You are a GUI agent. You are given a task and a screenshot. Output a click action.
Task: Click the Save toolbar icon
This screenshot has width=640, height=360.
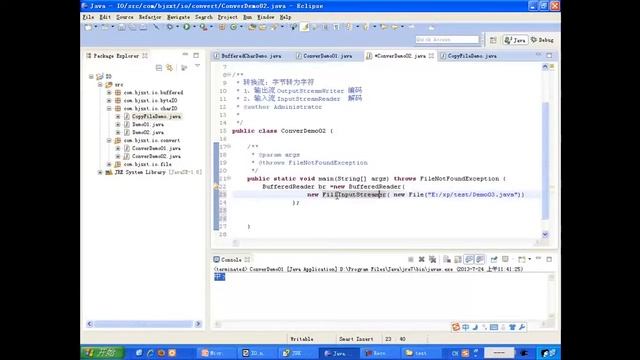click(x=122, y=27)
